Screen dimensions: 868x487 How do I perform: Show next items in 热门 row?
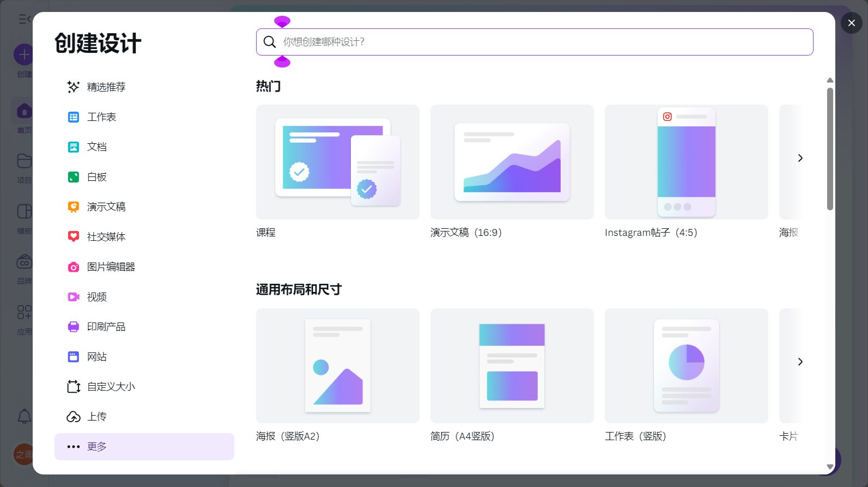coord(800,158)
